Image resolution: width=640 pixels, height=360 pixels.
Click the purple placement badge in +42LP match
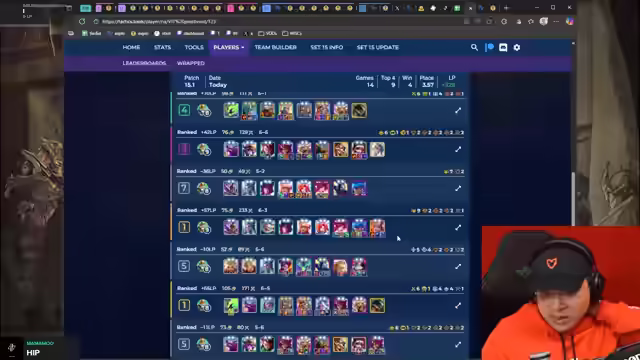(x=184, y=149)
